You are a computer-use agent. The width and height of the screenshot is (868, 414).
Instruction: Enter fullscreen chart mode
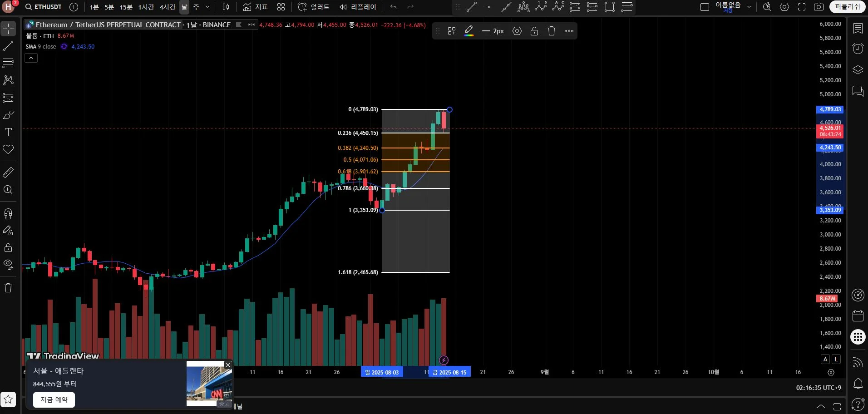click(x=802, y=7)
